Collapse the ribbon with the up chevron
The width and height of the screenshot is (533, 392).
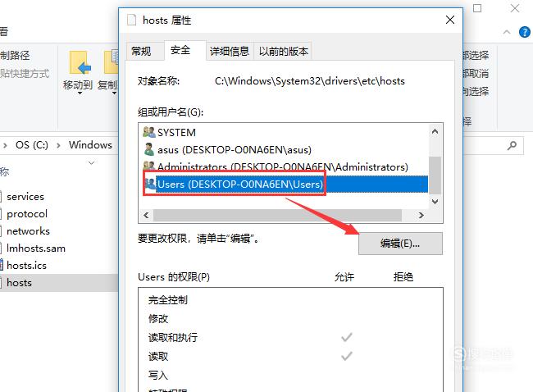(507, 32)
